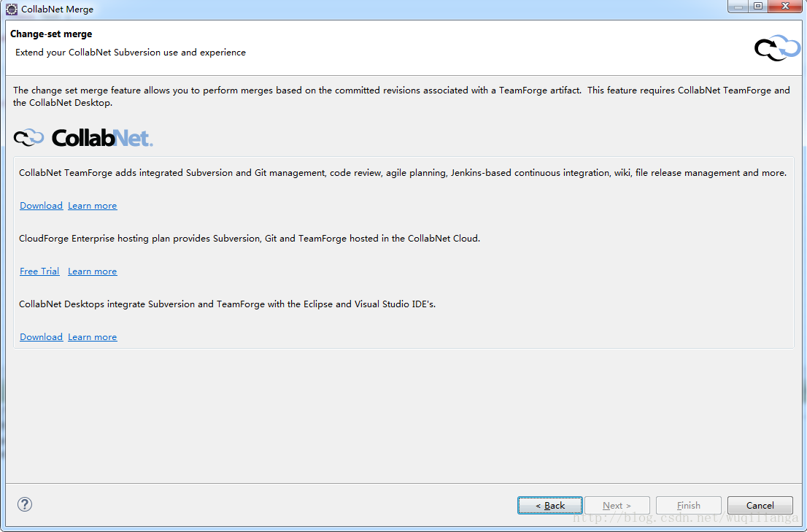Click the CollabNet Merge title bar icon

pos(12,9)
